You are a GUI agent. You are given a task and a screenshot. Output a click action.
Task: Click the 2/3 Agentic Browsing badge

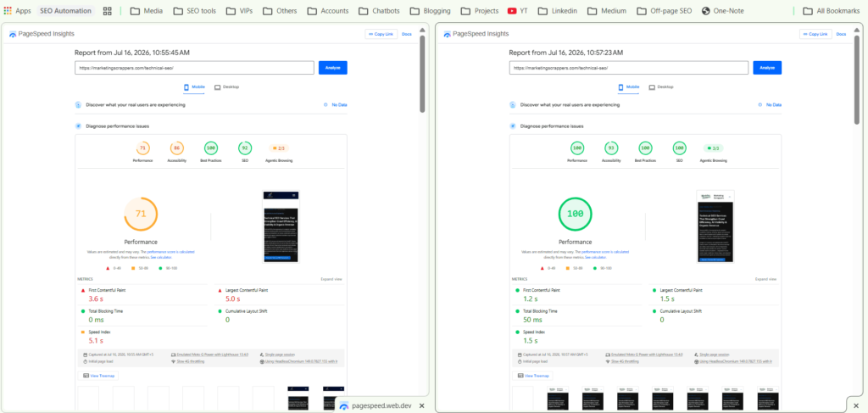pyautogui.click(x=280, y=148)
